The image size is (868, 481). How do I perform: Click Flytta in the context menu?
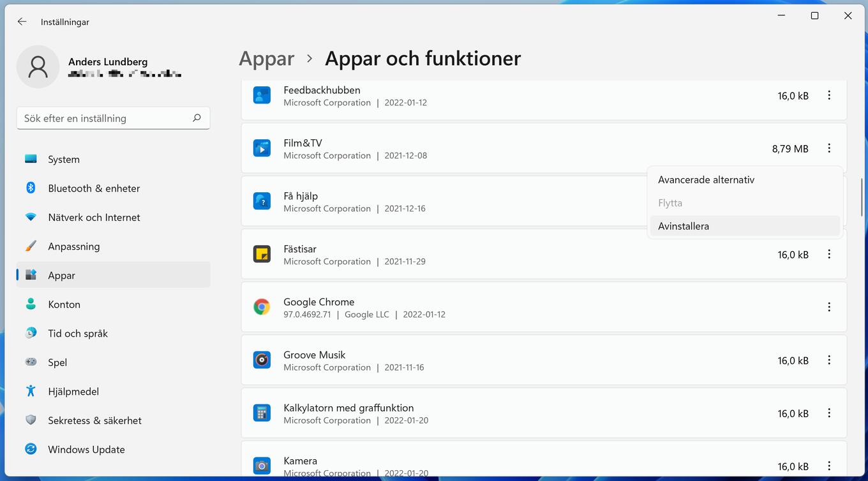pyautogui.click(x=745, y=203)
